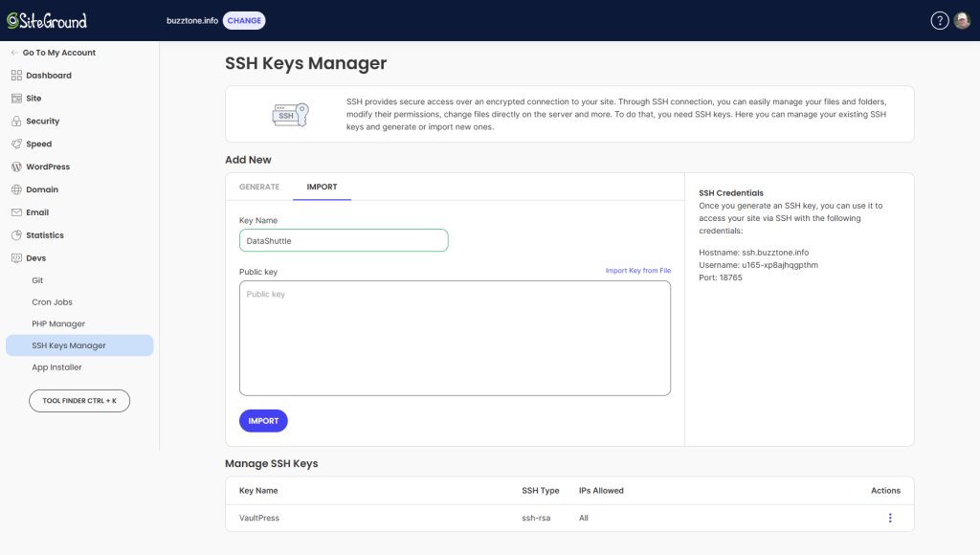Click the Security padlock icon
Screen dimensions: 980x555
(x=16, y=122)
